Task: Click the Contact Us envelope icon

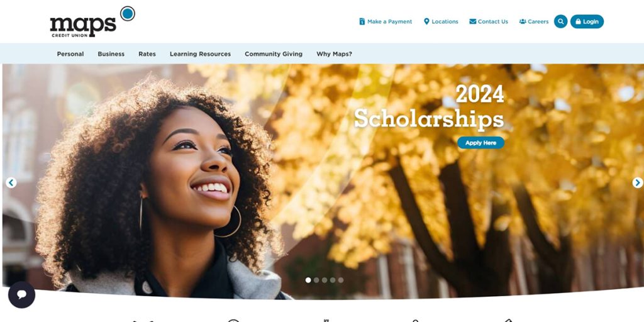Action: (x=473, y=21)
